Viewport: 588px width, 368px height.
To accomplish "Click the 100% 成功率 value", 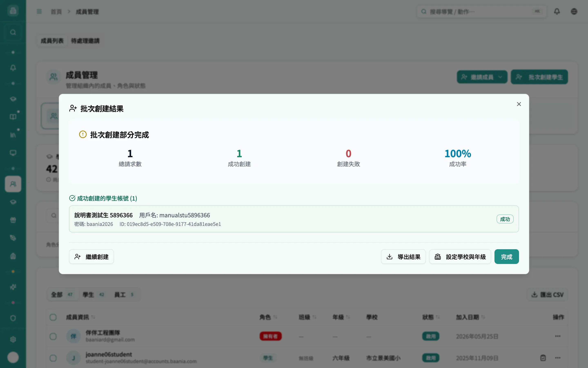I will pos(458,154).
